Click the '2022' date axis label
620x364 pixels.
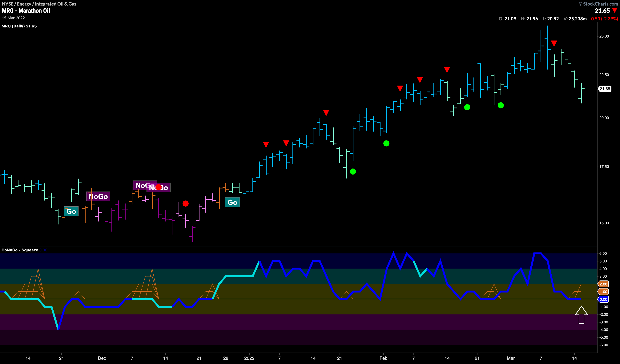pyautogui.click(x=249, y=358)
